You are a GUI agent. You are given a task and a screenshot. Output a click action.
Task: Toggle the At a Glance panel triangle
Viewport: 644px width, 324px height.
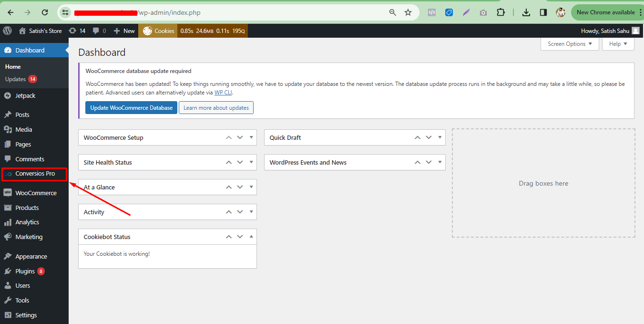[251, 187]
